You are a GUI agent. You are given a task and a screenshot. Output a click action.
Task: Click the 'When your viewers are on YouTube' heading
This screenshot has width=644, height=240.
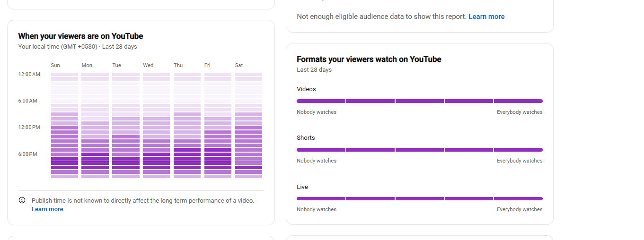click(x=80, y=36)
